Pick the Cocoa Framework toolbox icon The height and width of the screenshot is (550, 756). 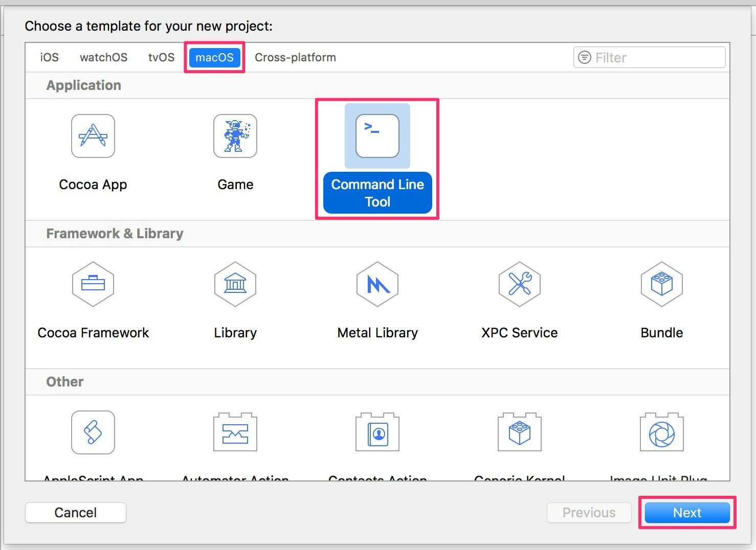coord(93,284)
